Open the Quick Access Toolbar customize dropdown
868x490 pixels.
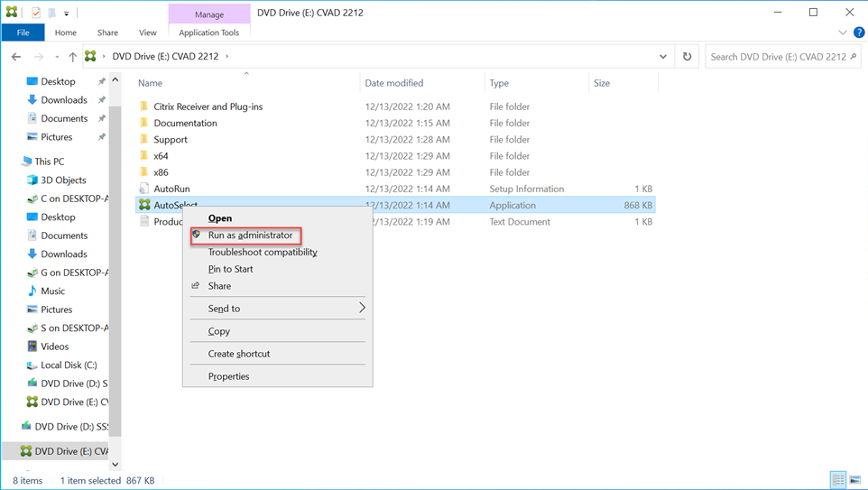tap(66, 14)
